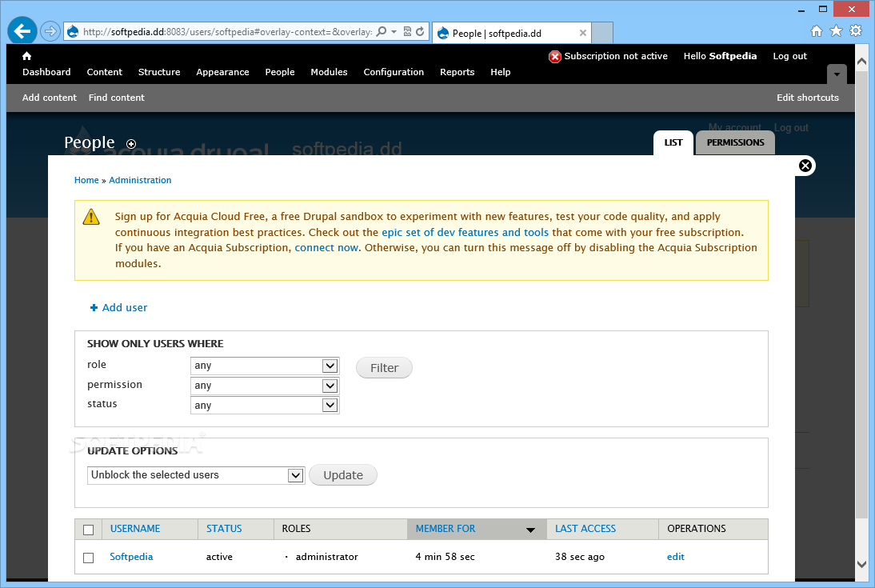Click the Administration breadcrumb link
The height and width of the screenshot is (588, 875).
(x=140, y=180)
